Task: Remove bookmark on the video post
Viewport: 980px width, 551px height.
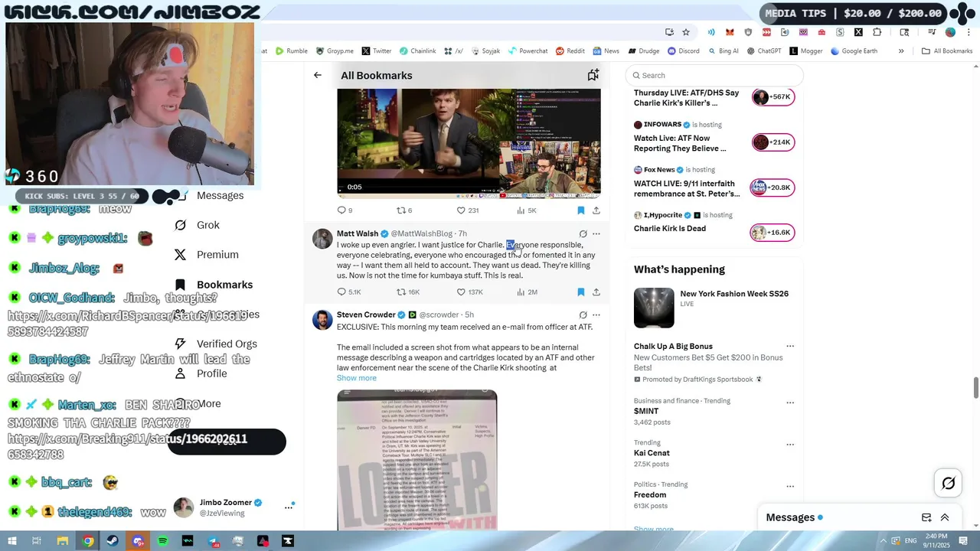Action: pos(580,210)
